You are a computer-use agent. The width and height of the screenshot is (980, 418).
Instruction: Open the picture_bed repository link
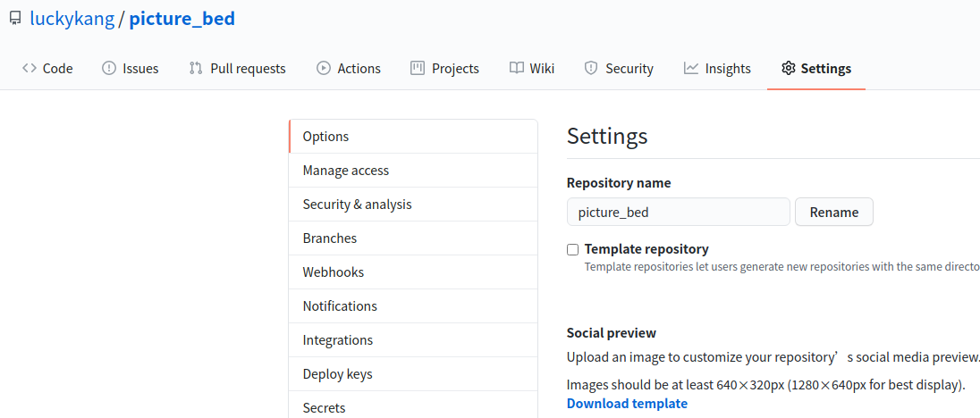tap(182, 19)
